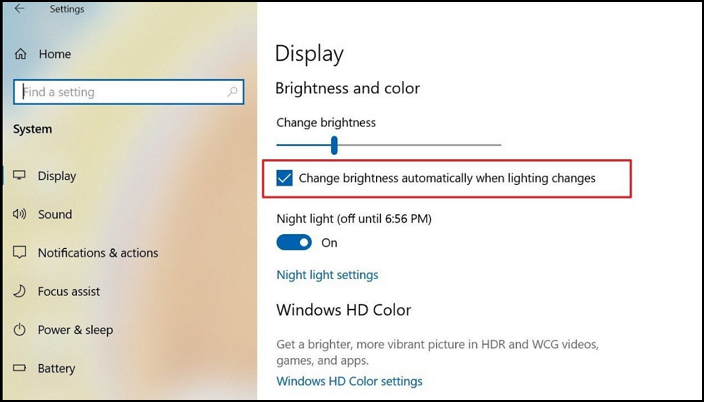
Task: Click the Change brightness slider handle
Action: [334, 145]
